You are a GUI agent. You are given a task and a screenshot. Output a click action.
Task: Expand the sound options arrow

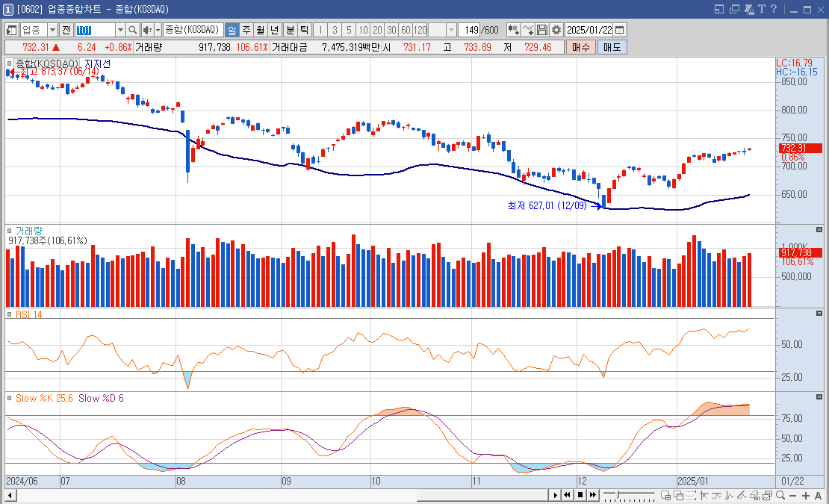click(158, 30)
